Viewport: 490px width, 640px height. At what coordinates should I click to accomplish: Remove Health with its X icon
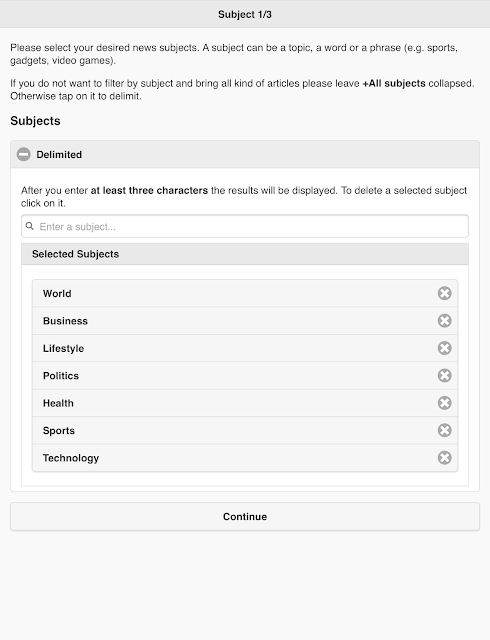444,403
